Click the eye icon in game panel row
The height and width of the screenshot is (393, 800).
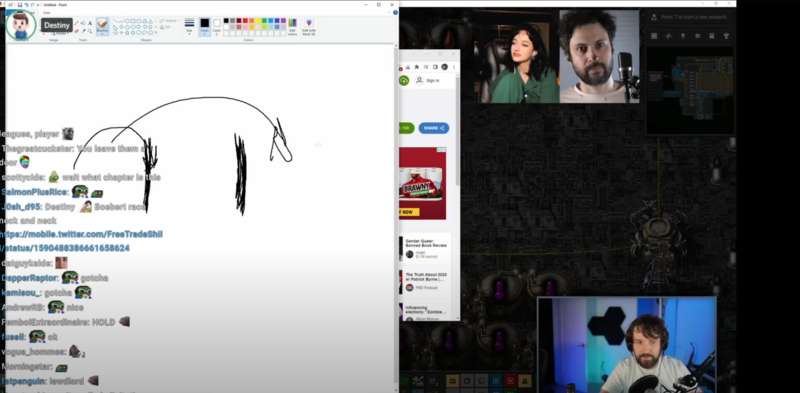coord(697,36)
